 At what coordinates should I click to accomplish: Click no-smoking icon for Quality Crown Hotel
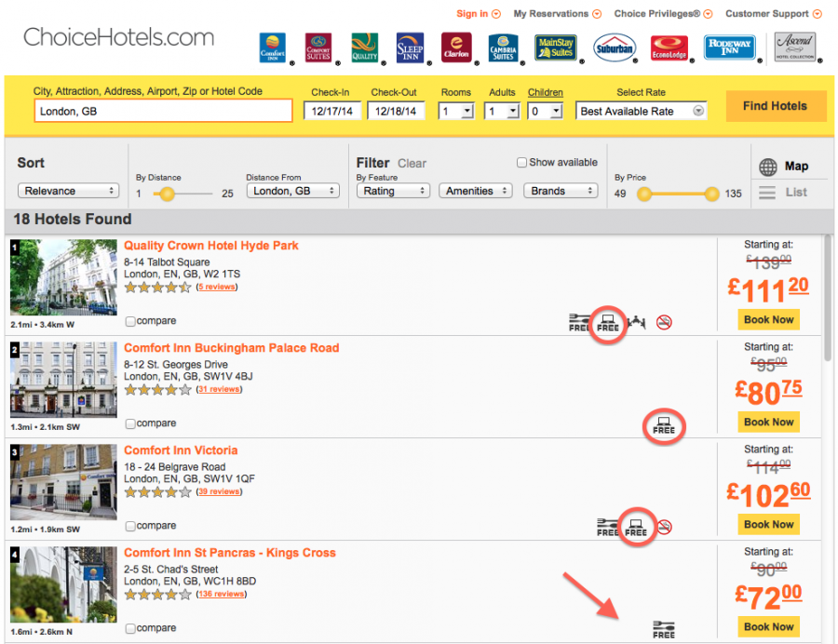(x=664, y=322)
